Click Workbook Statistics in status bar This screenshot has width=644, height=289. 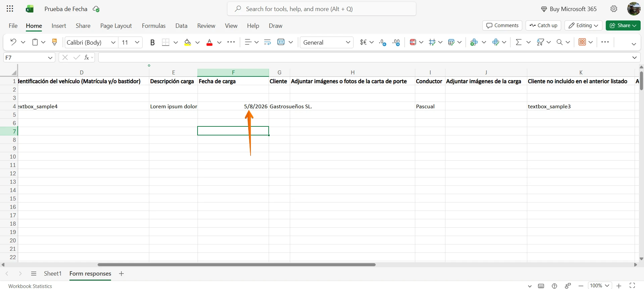pyautogui.click(x=30, y=286)
